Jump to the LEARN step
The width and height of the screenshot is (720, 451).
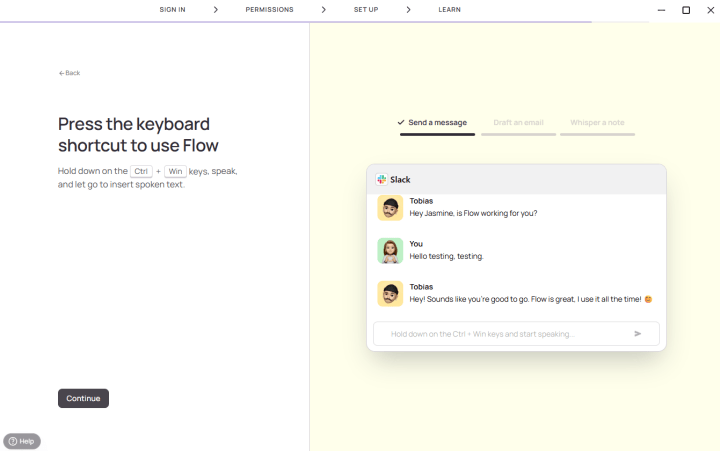tap(449, 10)
